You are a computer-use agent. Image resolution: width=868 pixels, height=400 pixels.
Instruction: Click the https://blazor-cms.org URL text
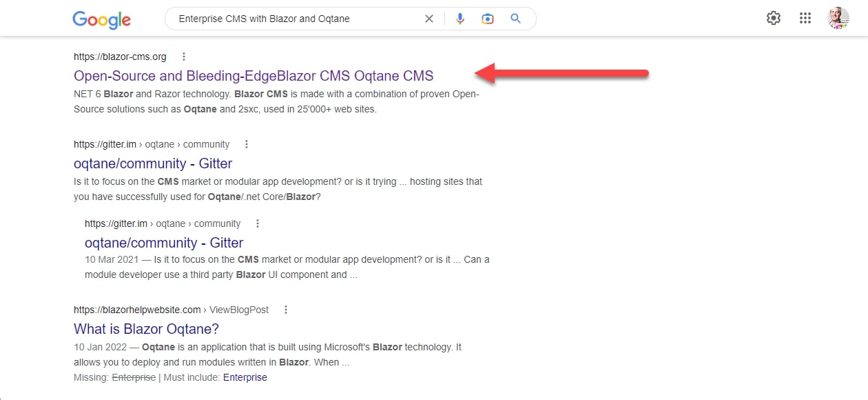(x=120, y=57)
